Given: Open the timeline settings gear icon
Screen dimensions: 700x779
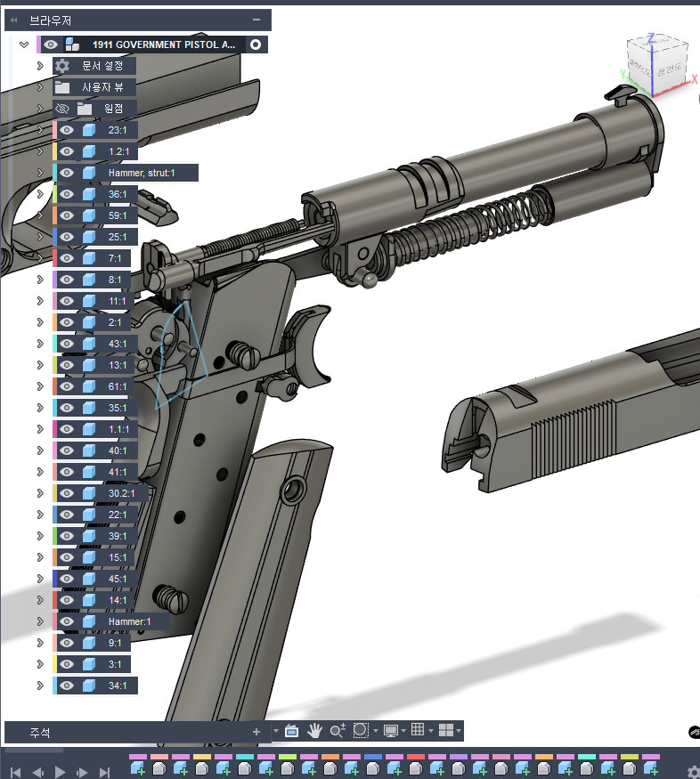Looking at the screenshot, I should (x=694, y=772).
